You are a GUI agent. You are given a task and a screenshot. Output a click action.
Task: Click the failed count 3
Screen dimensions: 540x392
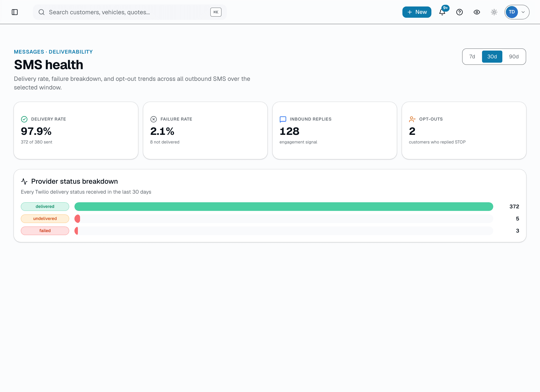coord(517,231)
